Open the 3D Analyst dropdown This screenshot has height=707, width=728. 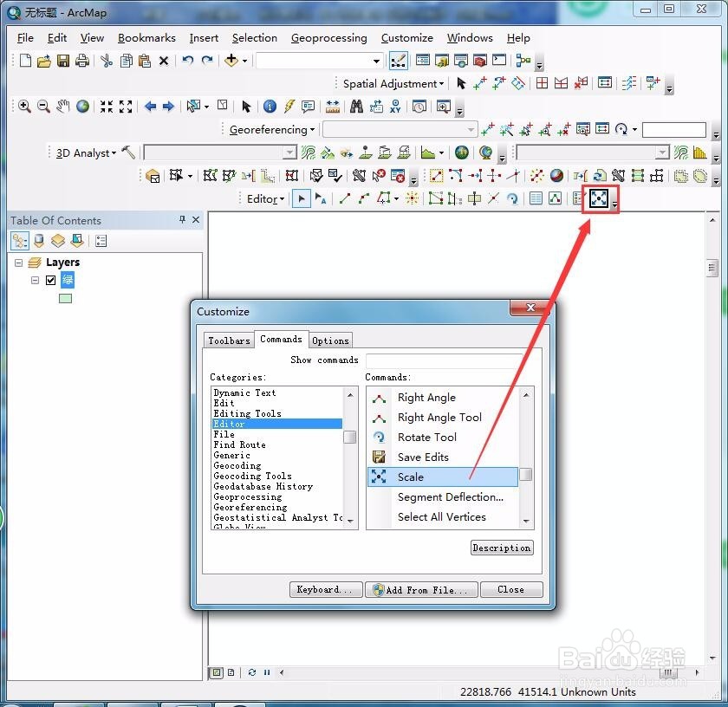point(86,152)
